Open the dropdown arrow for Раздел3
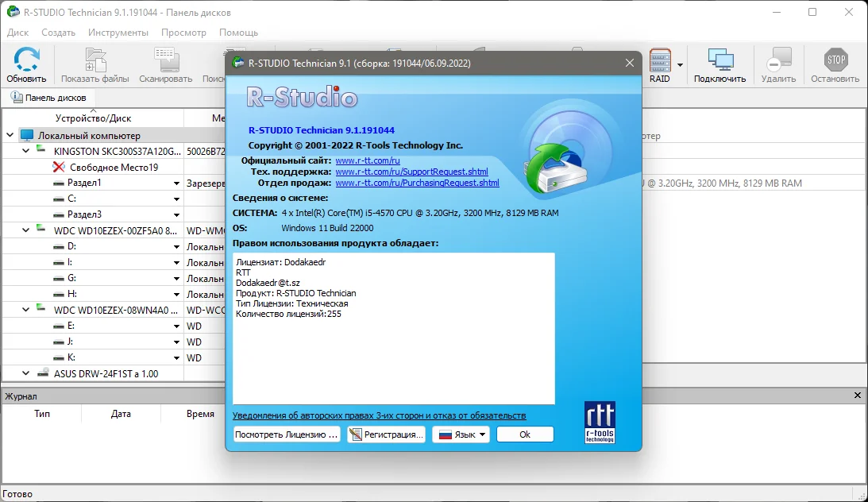The height and width of the screenshot is (502, 868). coord(176,214)
